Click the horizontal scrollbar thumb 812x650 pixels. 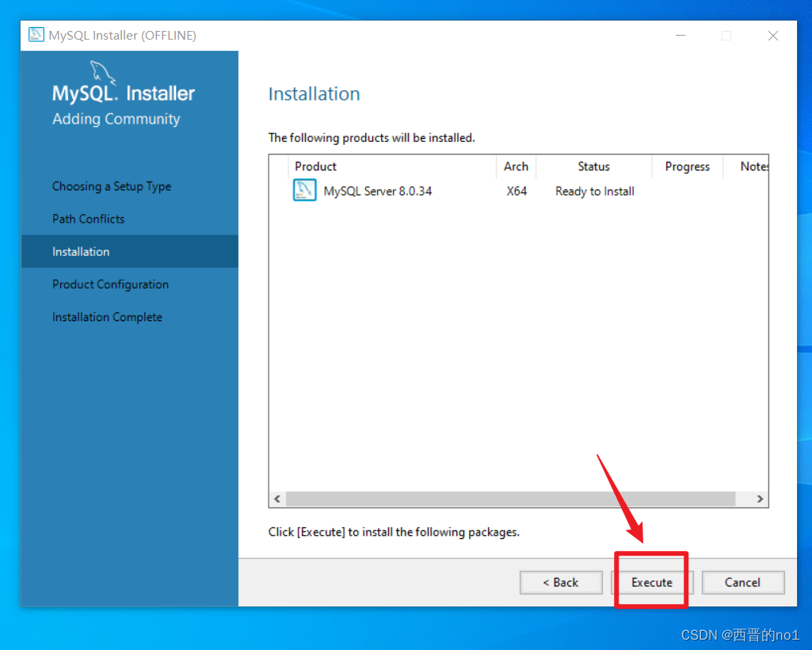511,499
